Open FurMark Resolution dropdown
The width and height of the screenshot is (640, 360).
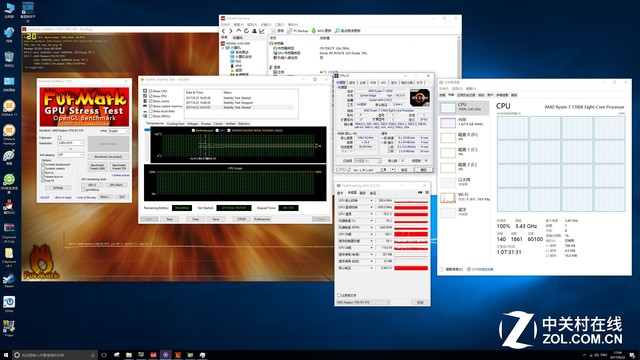pyautogui.click(x=71, y=143)
